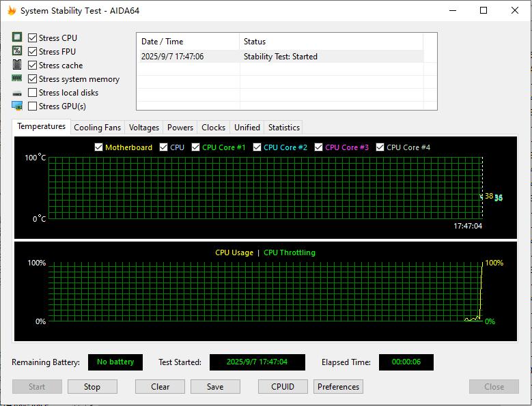
Task: Toggle CPU Core #1 graph checkbox
Action: 195,147
